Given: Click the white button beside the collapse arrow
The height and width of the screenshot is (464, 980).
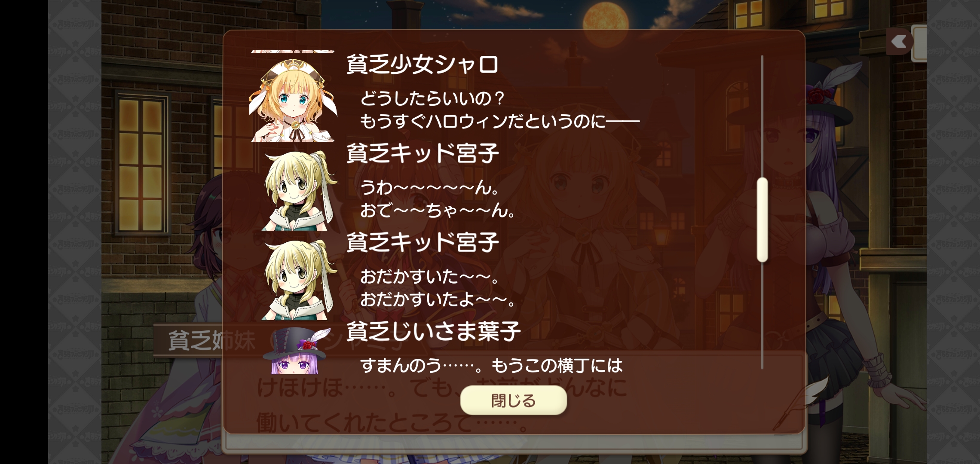Looking at the screenshot, I should (x=919, y=43).
